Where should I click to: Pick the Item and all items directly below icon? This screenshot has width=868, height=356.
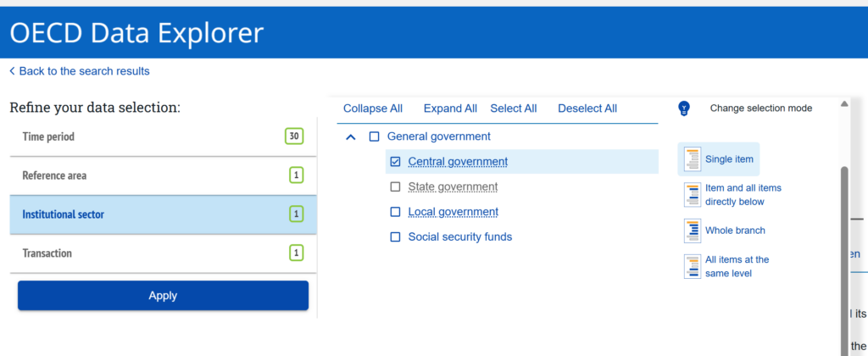[x=693, y=195]
